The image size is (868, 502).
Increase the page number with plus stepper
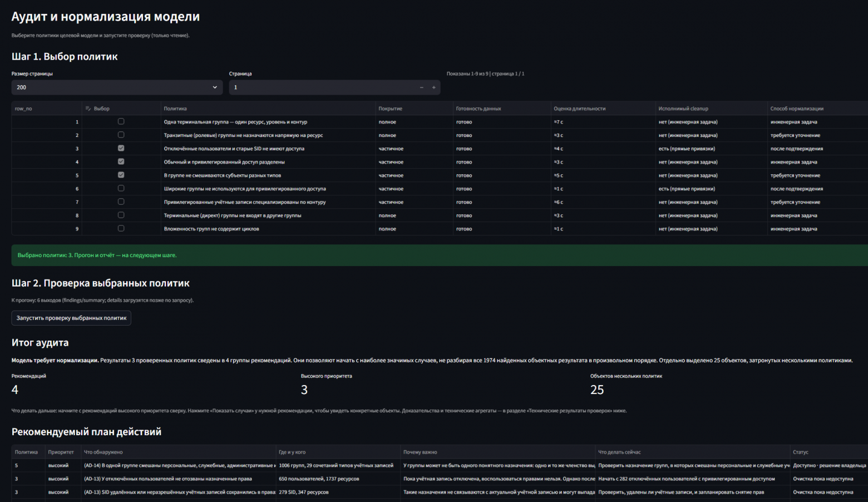coord(434,87)
